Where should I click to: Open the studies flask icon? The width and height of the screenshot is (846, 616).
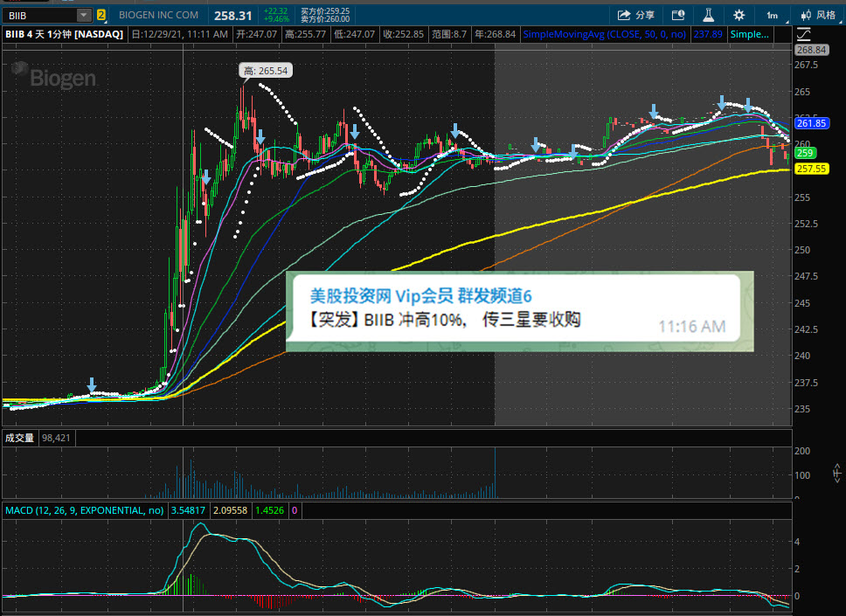coord(709,15)
